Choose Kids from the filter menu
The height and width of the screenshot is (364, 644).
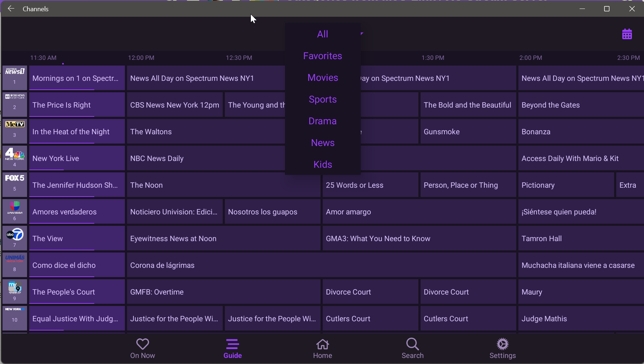click(x=322, y=164)
